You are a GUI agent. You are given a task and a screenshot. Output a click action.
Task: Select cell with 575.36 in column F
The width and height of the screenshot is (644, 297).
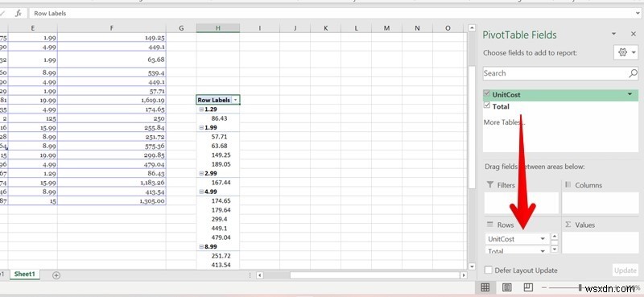pyautogui.click(x=112, y=146)
